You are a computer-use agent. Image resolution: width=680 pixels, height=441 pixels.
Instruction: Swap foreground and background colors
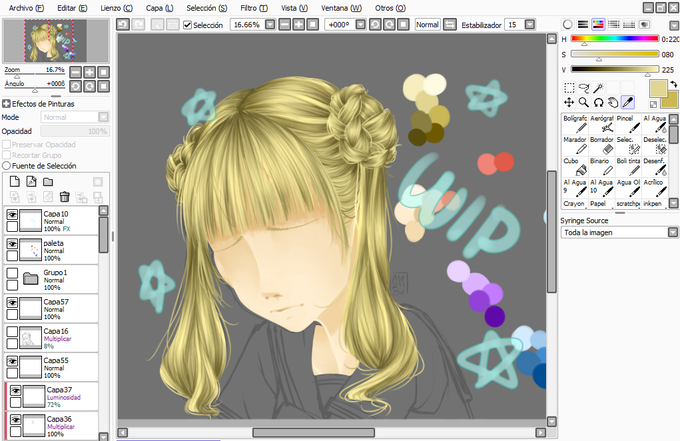(673, 84)
